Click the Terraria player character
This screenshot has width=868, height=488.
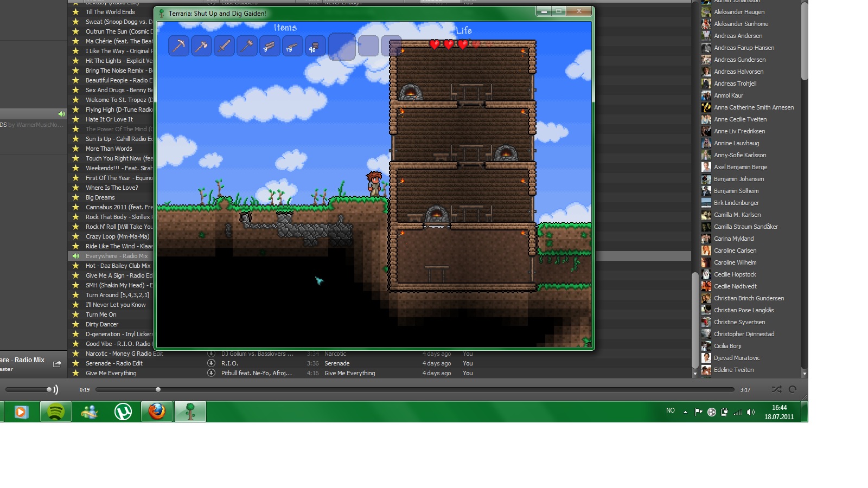[x=374, y=183]
